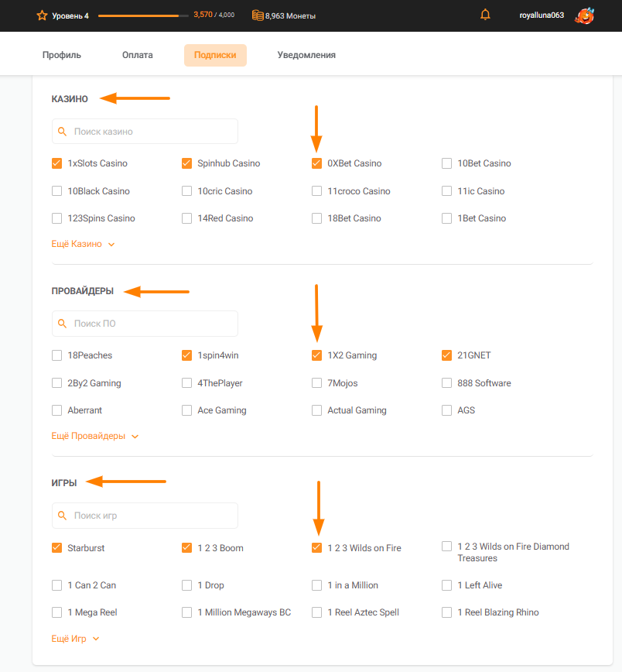Click the level star icon
Screen dimensions: 622x672
[x=42, y=15]
